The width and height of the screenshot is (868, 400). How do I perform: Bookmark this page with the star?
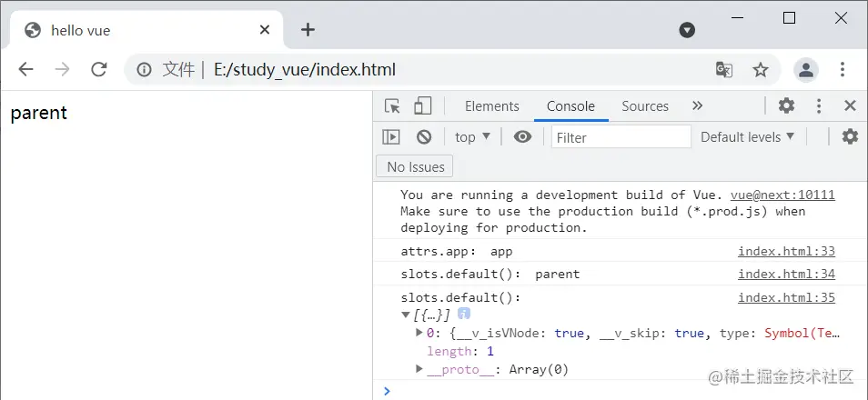pos(761,70)
